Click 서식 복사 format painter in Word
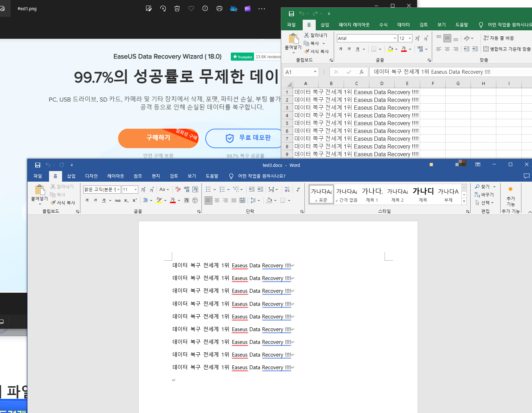Image resolution: width=532 pixels, height=413 pixels. tap(63, 203)
